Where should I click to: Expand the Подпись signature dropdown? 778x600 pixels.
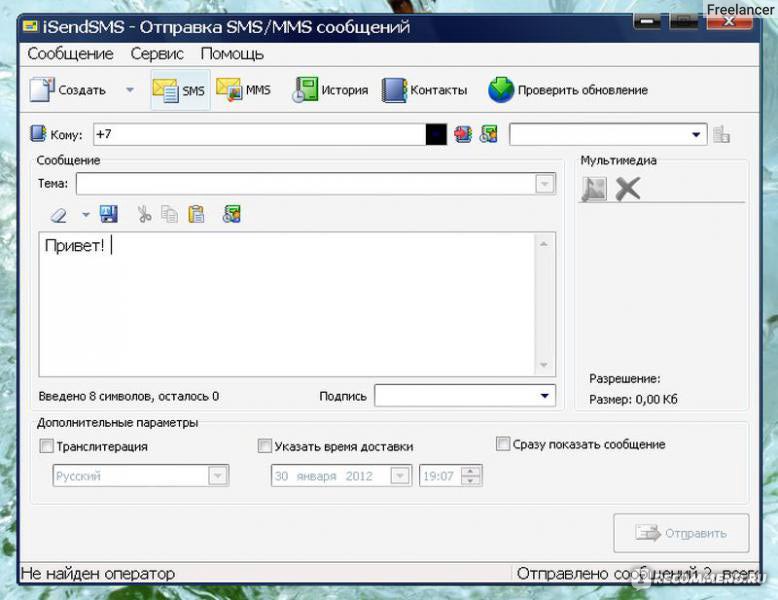coord(544,396)
